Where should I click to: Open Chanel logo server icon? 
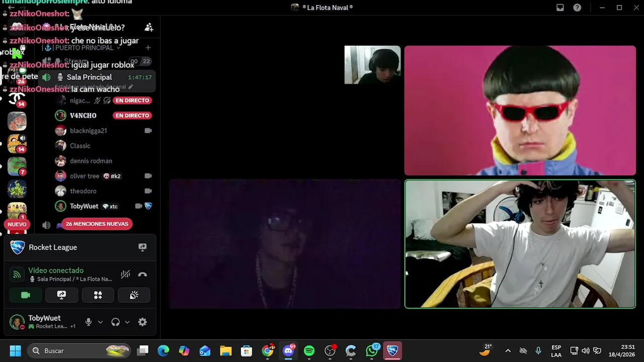[17, 99]
